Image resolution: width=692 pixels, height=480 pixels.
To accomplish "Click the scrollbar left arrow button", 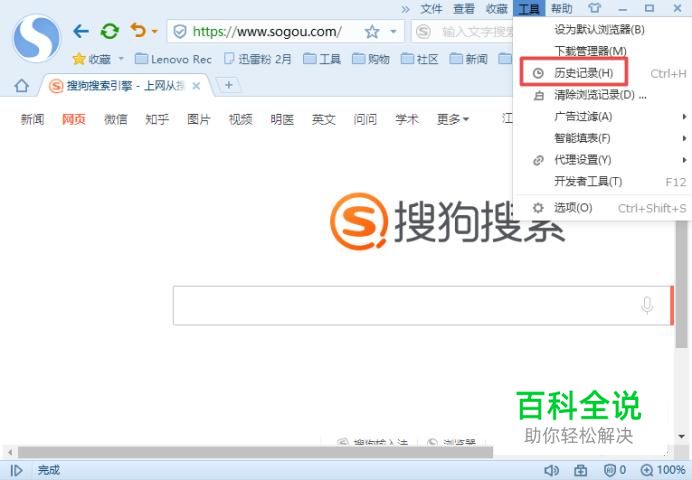I will coord(9,452).
